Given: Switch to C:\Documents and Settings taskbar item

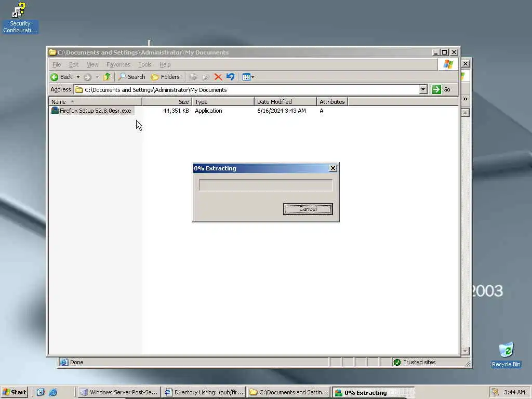Looking at the screenshot, I should click(x=289, y=392).
